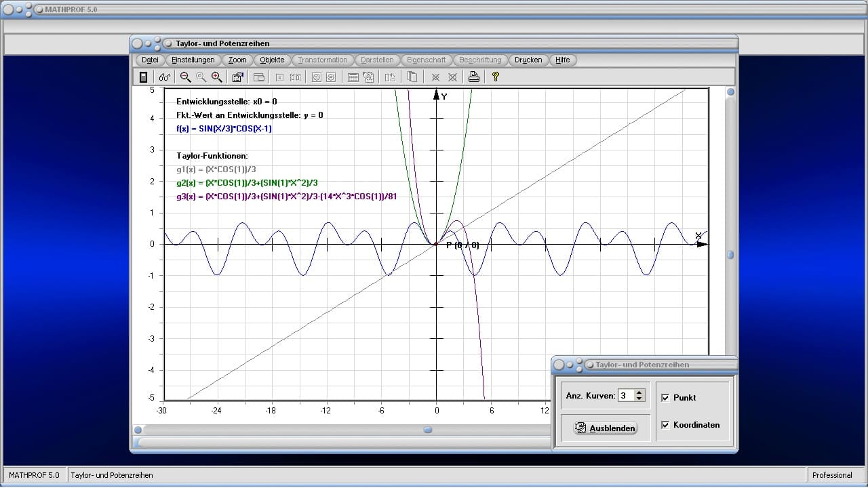868x488 pixels.
Task: Click the Ausblenden button
Action: click(x=605, y=428)
